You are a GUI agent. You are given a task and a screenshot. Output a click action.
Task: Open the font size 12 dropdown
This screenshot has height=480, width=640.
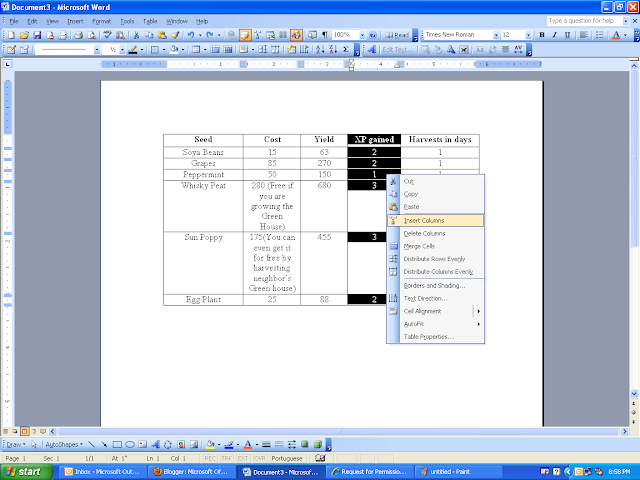click(x=528, y=35)
